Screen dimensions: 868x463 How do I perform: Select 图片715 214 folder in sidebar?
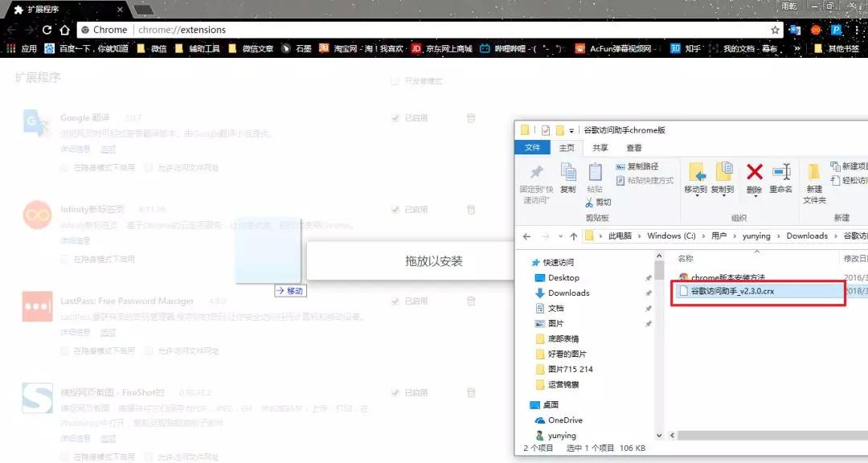click(565, 369)
